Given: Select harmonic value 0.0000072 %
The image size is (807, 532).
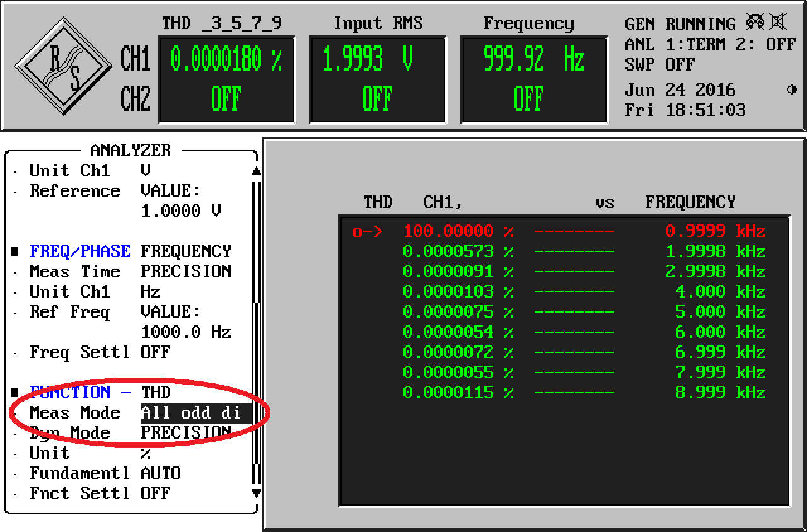Looking at the screenshot, I should click(x=458, y=352).
